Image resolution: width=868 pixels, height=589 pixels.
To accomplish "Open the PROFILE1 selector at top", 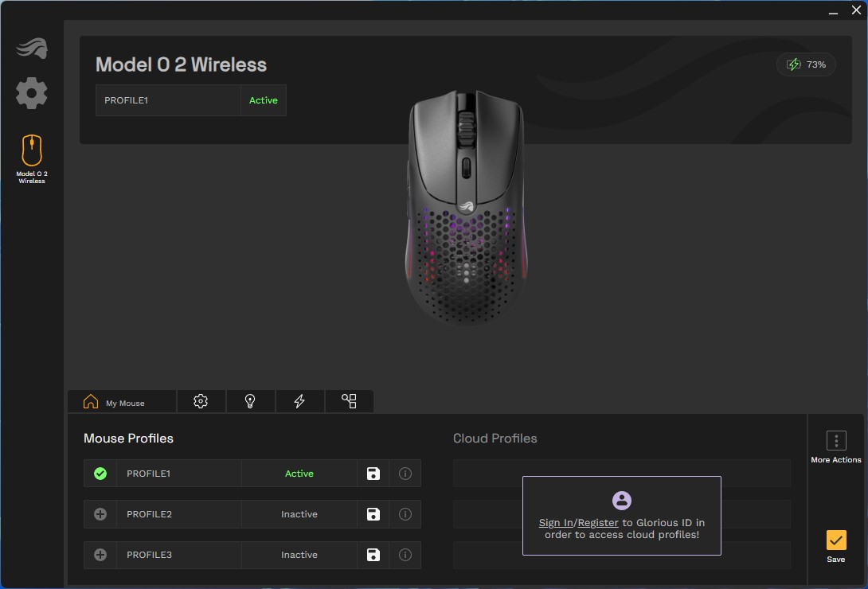I will [x=168, y=100].
